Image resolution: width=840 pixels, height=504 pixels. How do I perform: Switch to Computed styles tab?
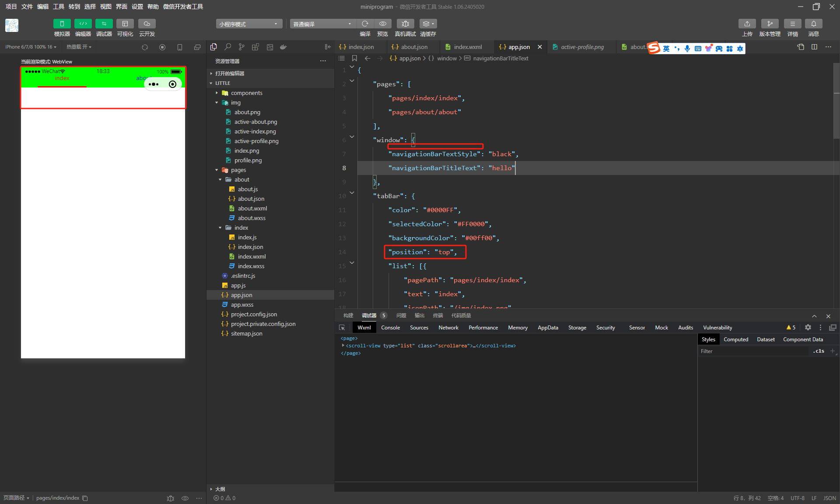coord(736,339)
